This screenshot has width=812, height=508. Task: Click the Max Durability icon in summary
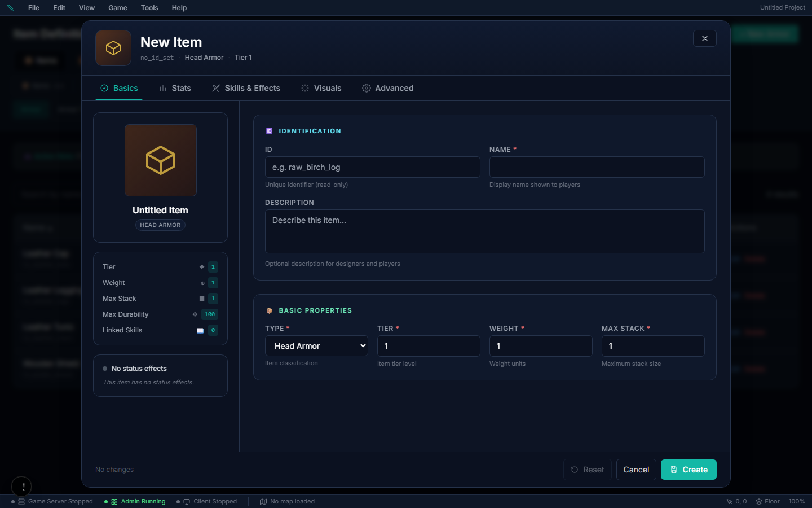pyautogui.click(x=195, y=314)
